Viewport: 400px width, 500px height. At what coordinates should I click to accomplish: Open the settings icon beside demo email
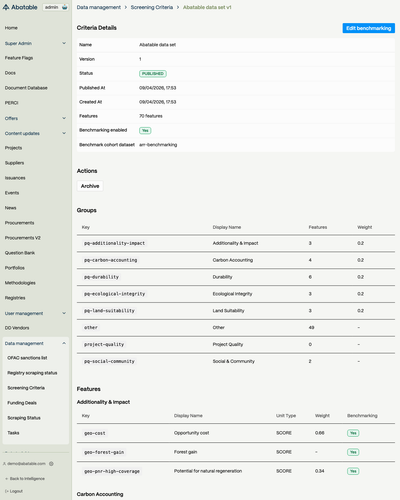(51, 464)
